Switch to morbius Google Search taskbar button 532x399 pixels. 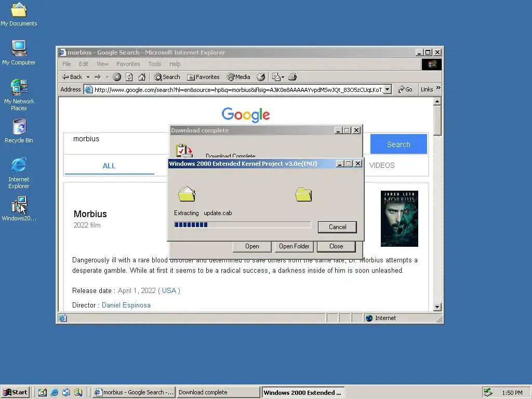pyautogui.click(x=134, y=393)
